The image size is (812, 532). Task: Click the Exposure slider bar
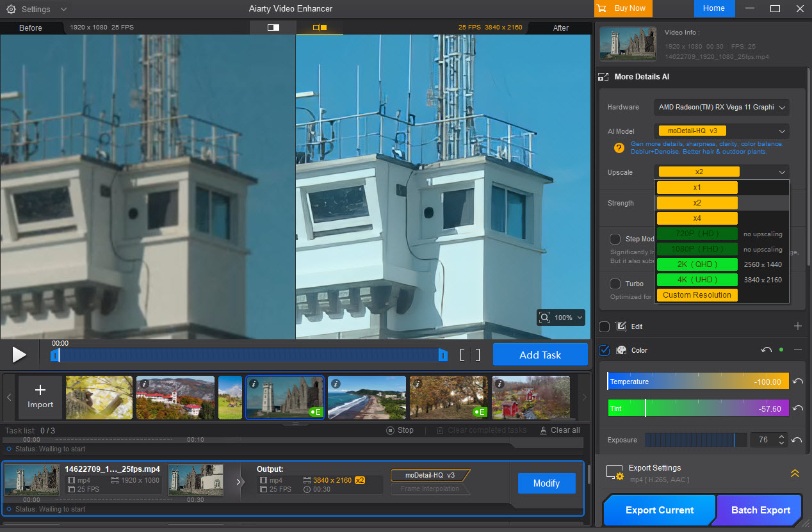pyautogui.click(x=695, y=440)
